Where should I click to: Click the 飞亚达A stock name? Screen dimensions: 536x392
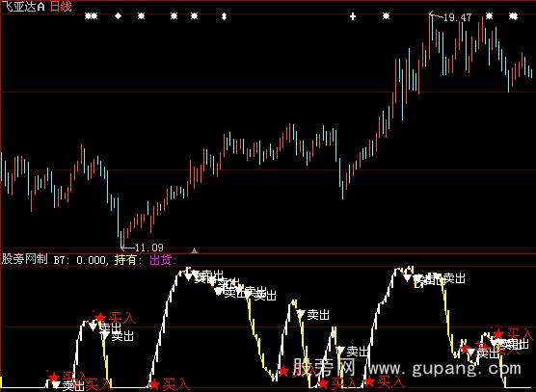(23, 6)
